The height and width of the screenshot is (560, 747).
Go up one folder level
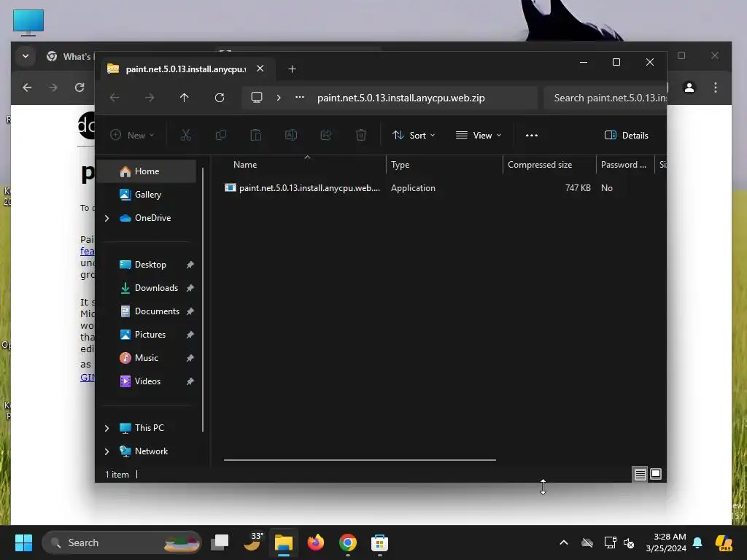click(x=185, y=98)
